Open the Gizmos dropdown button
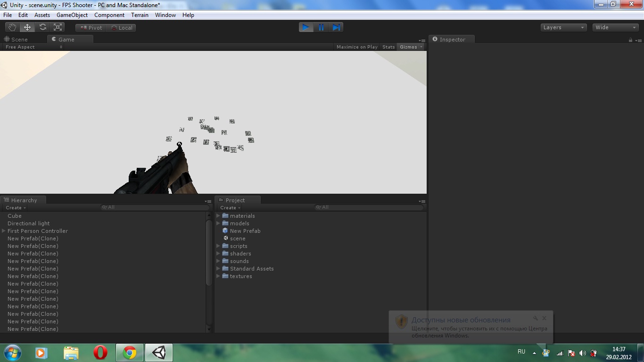644x362 pixels. pyautogui.click(x=411, y=47)
